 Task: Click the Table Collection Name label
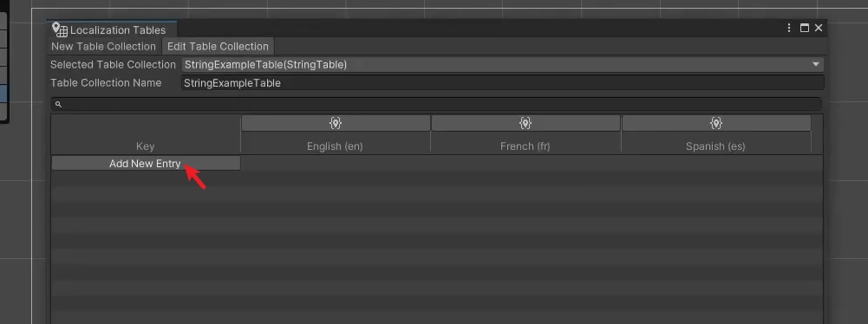coord(106,83)
